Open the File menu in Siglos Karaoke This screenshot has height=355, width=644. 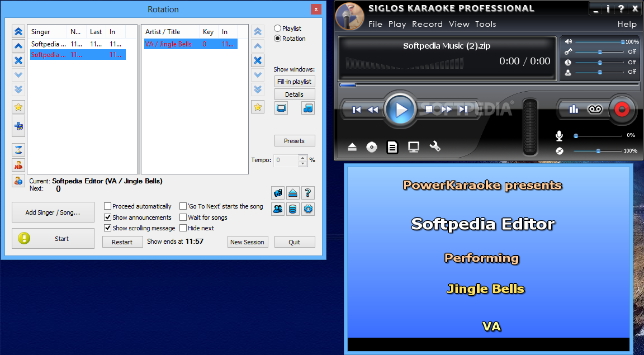tap(376, 24)
